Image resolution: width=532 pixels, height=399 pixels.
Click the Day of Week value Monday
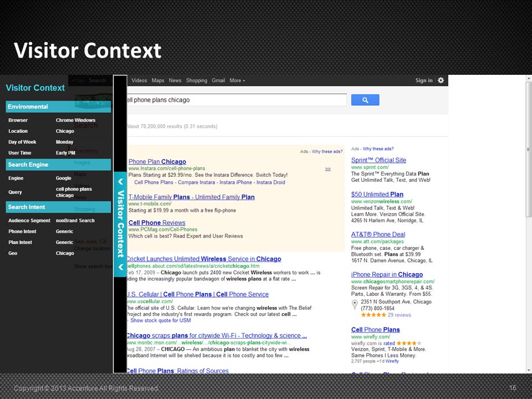point(64,142)
